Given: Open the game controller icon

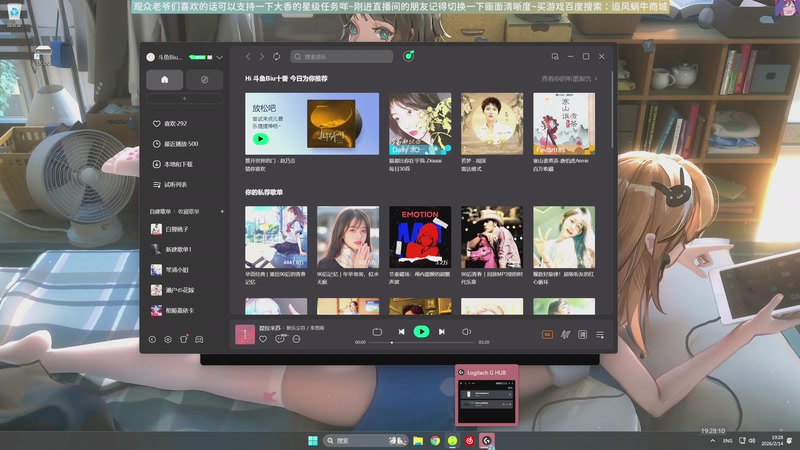Looking at the screenshot, I should [199, 339].
